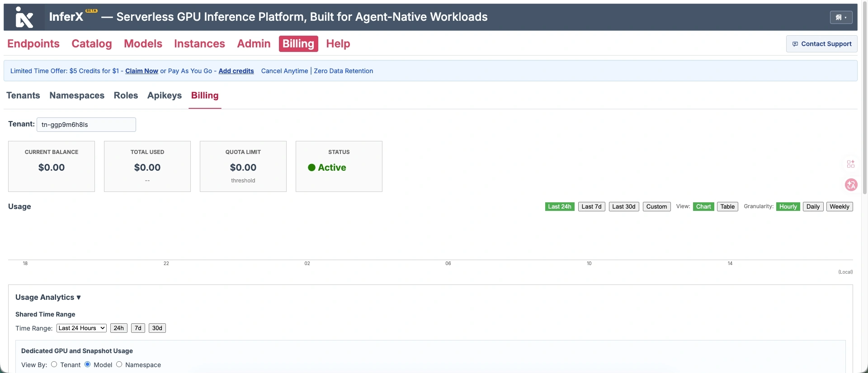Select the Last 7d usage range
868x373 pixels.
tap(591, 207)
